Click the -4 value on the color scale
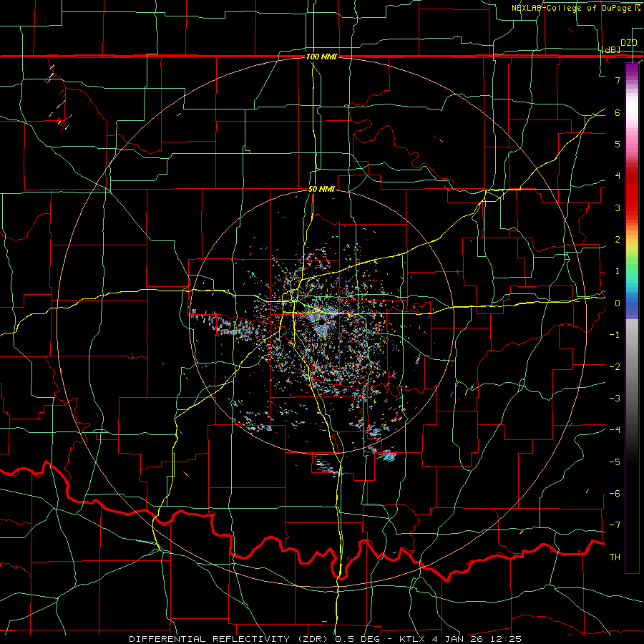 click(x=615, y=430)
